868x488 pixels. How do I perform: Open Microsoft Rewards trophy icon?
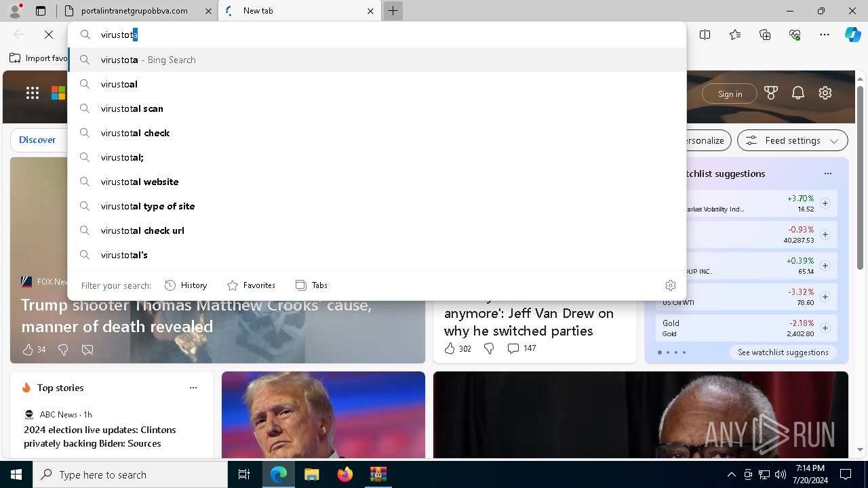point(771,94)
